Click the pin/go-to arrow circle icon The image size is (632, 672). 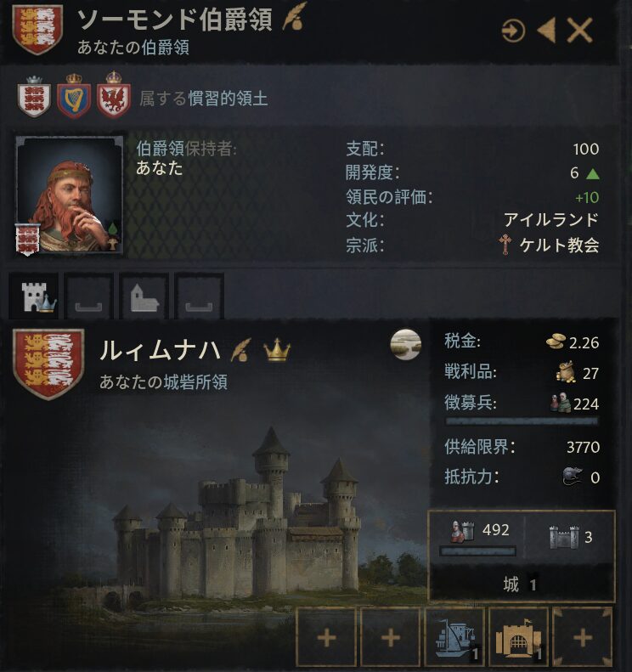pyautogui.click(x=513, y=31)
